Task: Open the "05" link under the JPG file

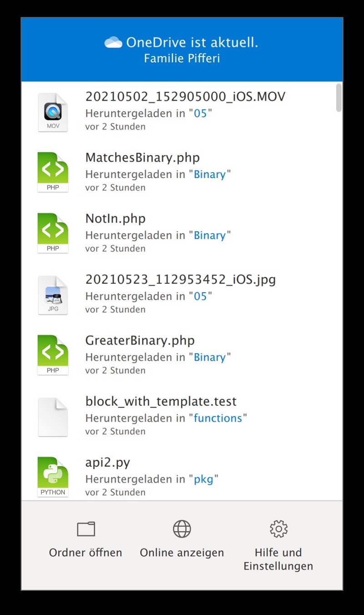Action: click(200, 296)
